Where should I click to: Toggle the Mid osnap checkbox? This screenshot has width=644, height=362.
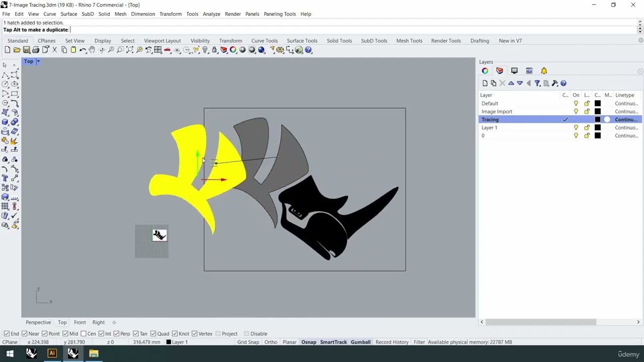tap(65, 334)
